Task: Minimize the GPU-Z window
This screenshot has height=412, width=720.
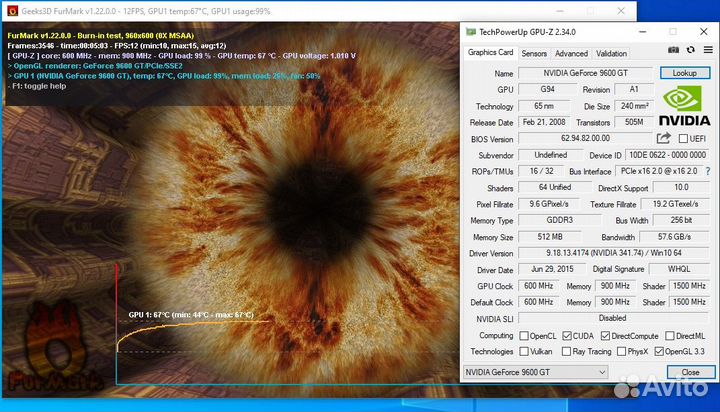Action: (x=642, y=32)
